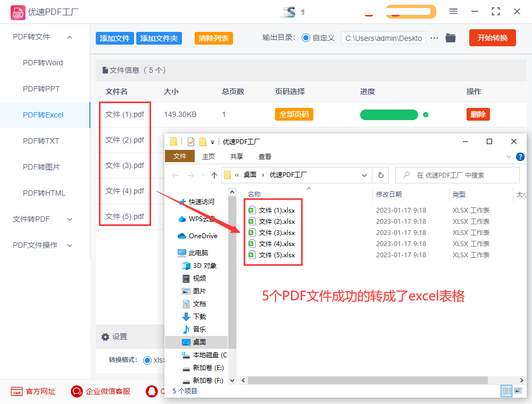This screenshot has height=404, width=532.
Task: Click the new folder quick-access icon
Action: pos(203,142)
